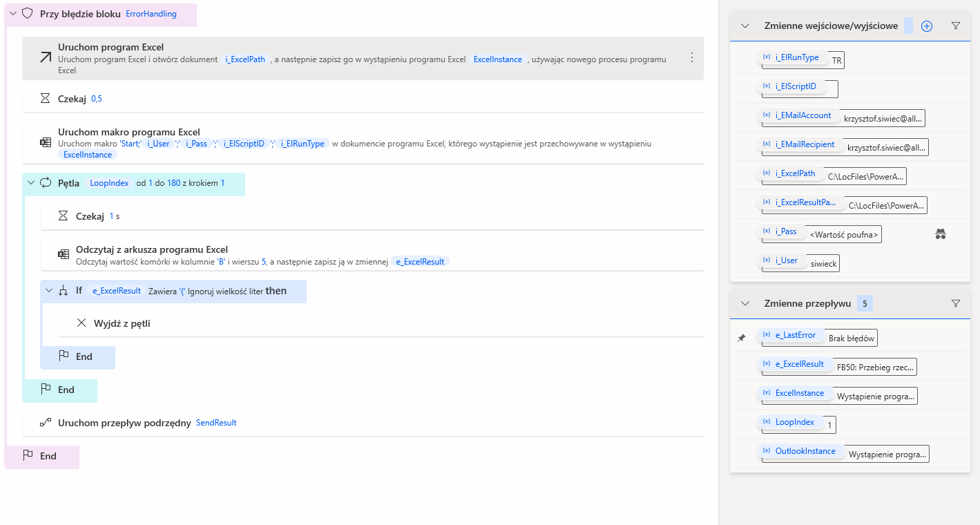Select the i_EMailRecipient variable chip
Screen dimensions: 980x525
click(804, 144)
